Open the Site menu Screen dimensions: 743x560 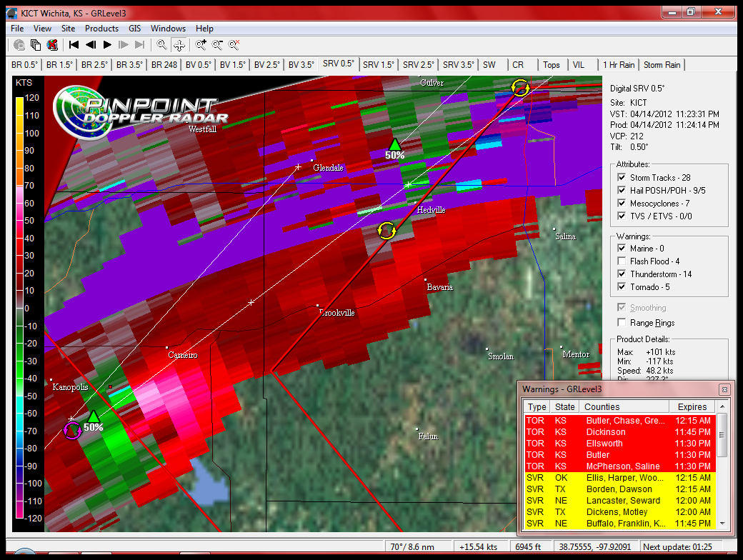tap(69, 29)
